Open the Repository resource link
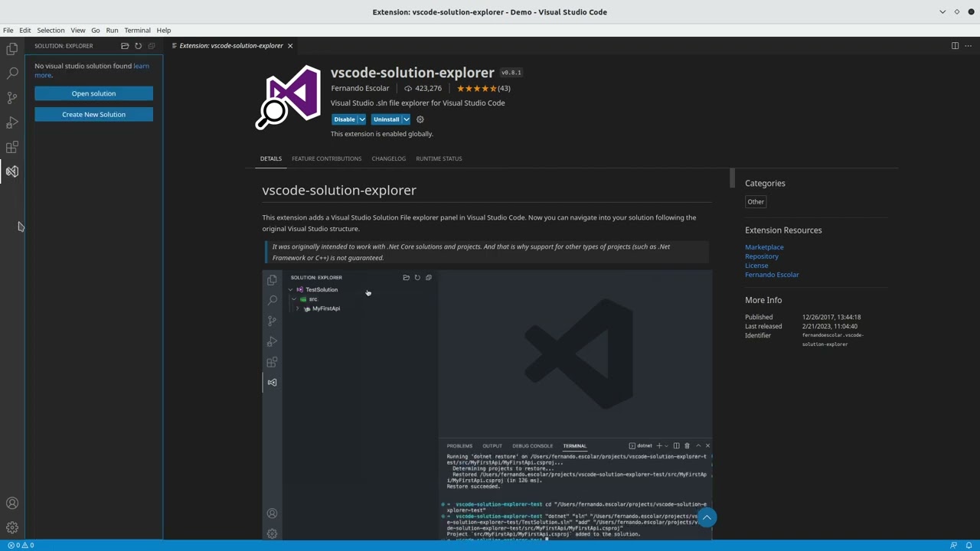The image size is (980, 551). (762, 256)
